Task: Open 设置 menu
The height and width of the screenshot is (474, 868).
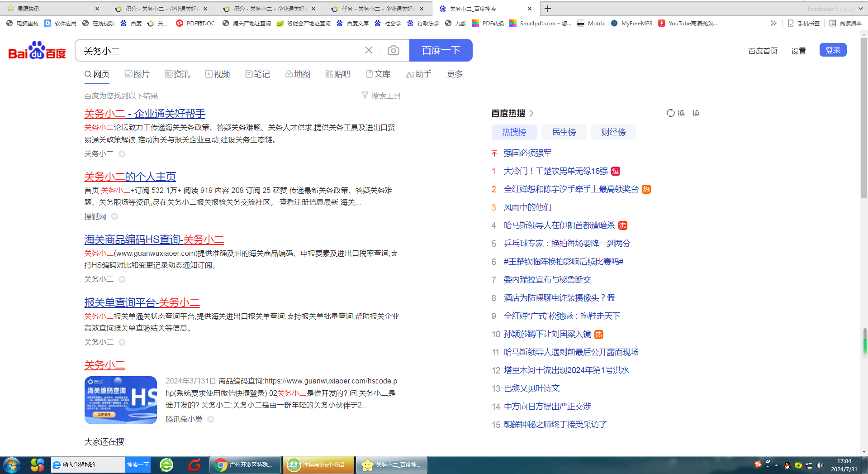Action: pyautogui.click(x=798, y=51)
